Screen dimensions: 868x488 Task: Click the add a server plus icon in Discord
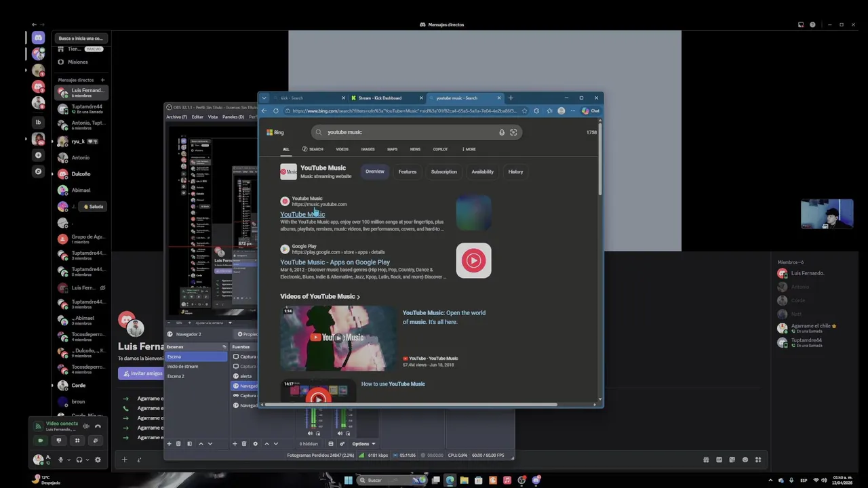click(38, 155)
